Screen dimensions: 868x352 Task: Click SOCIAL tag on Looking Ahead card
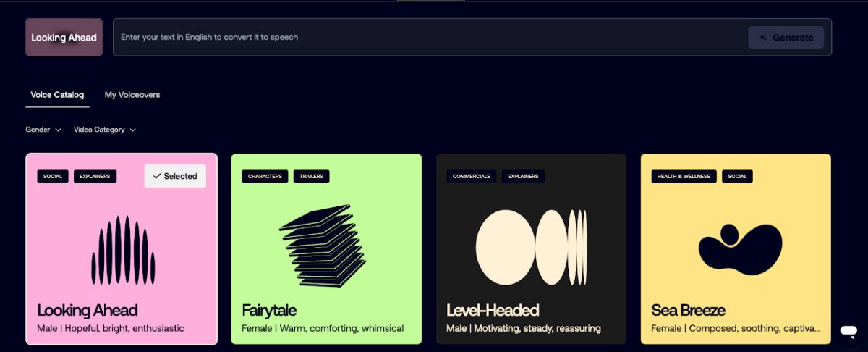click(x=53, y=176)
